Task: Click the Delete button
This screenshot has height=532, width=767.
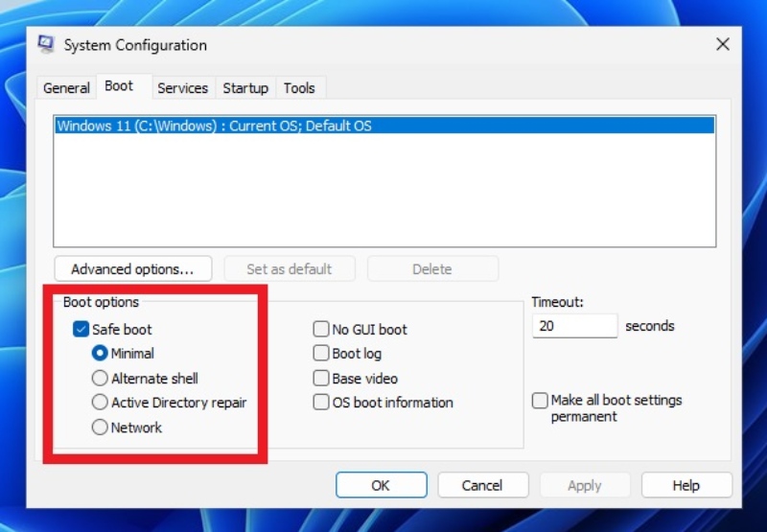Action: point(432,269)
